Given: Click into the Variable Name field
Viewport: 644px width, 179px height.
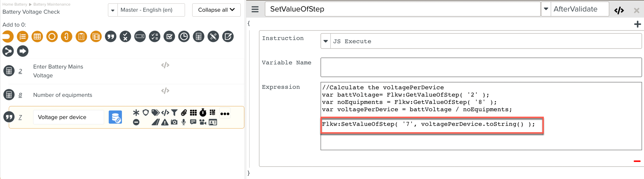Looking at the screenshot, I should pos(481,67).
